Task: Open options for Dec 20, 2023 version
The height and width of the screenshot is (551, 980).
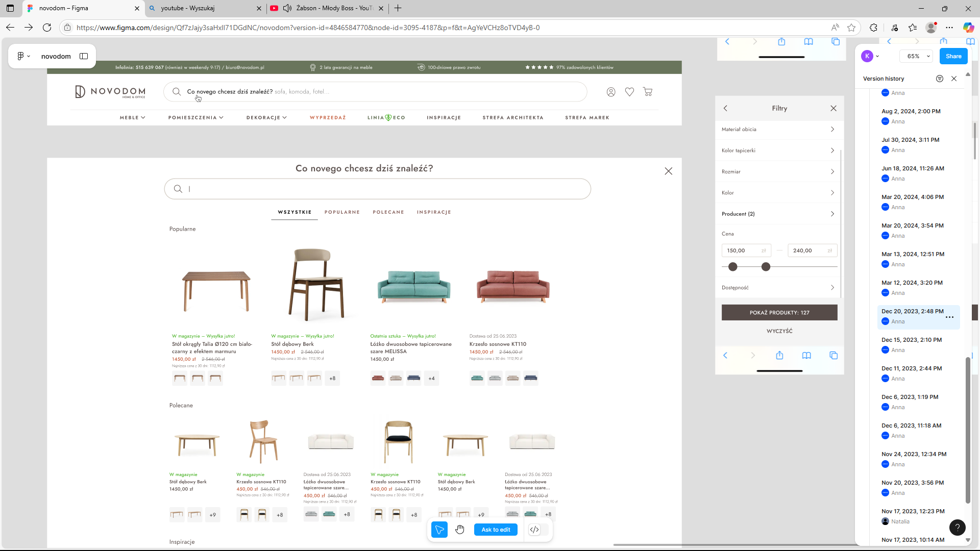Action: pyautogui.click(x=949, y=317)
